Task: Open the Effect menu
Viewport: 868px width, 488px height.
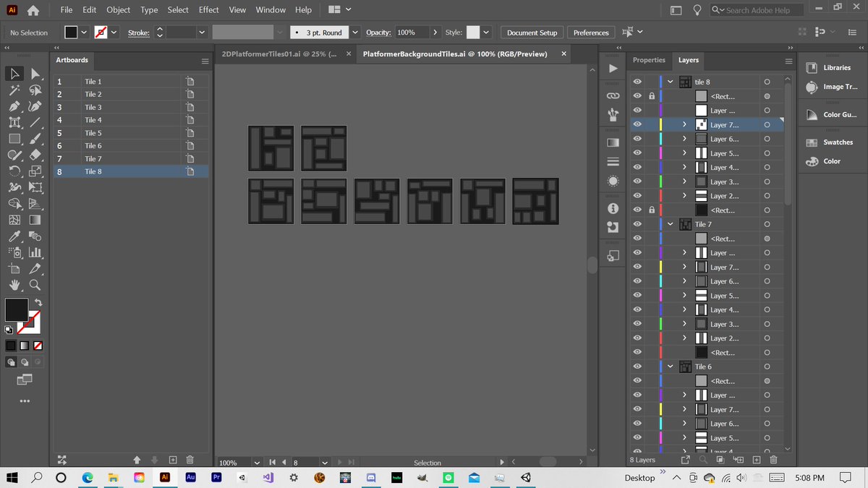Action: point(209,10)
